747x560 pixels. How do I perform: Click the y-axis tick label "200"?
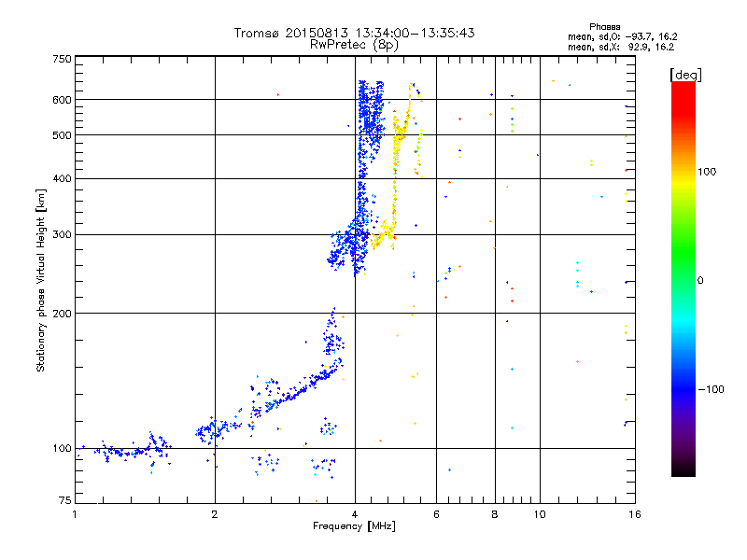[63, 314]
